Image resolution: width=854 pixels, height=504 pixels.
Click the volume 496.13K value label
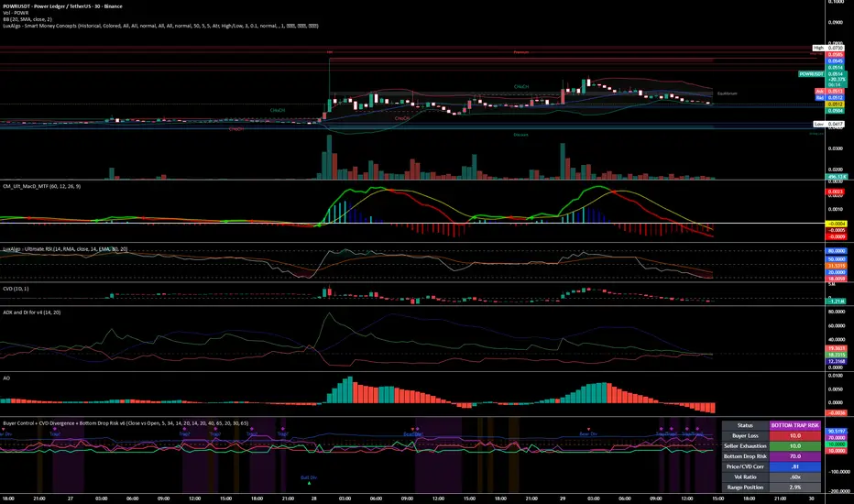click(836, 177)
